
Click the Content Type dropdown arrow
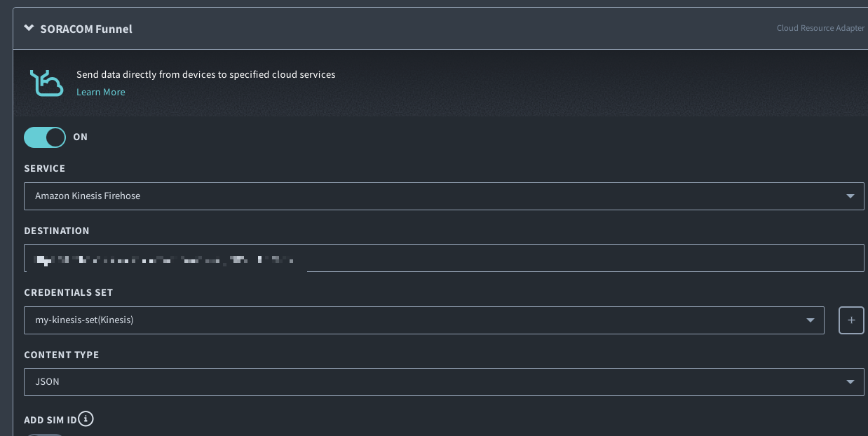point(850,382)
